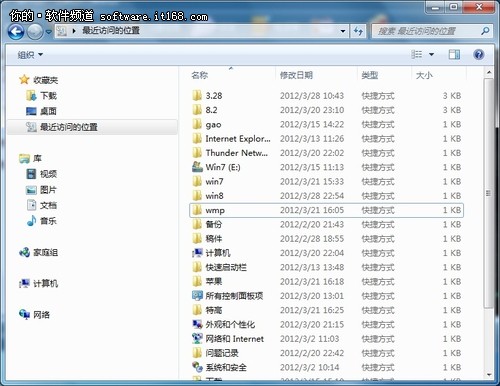Click the vertical scrollbar thumb
The image size is (500, 386).
tap(489, 193)
